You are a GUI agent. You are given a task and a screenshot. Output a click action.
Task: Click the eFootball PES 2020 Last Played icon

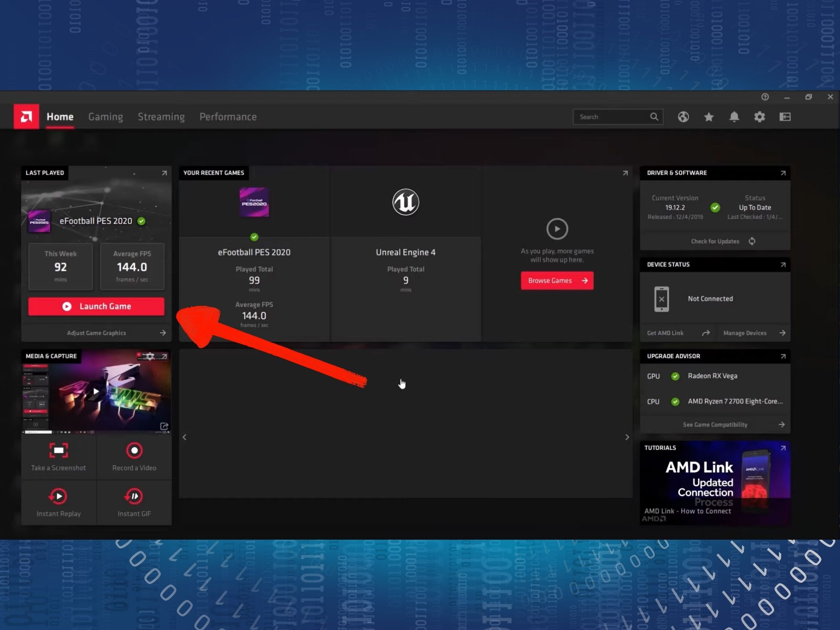39,221
